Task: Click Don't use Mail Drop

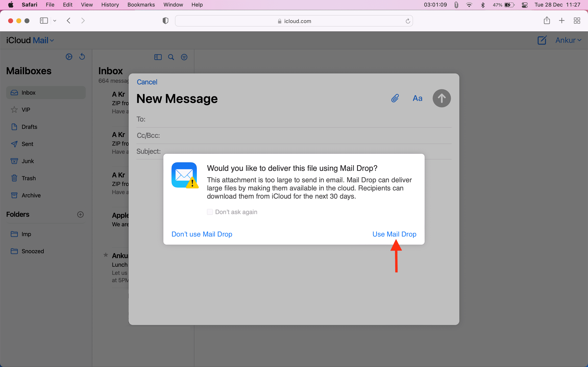Action: (x=202, y=234)
